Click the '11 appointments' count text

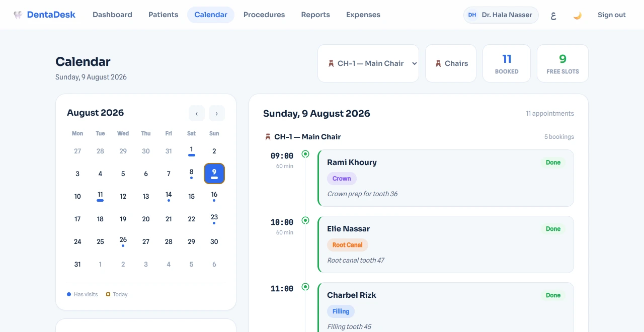point(550,114)
